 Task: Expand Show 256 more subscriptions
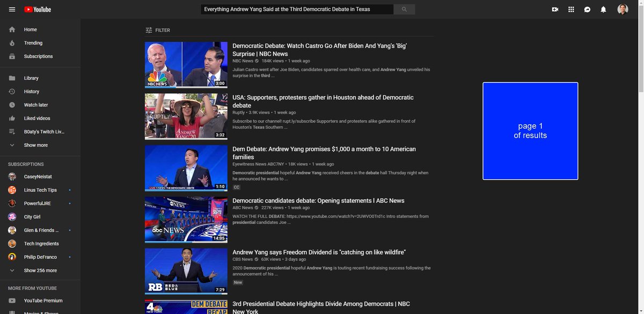coord(40,271)
